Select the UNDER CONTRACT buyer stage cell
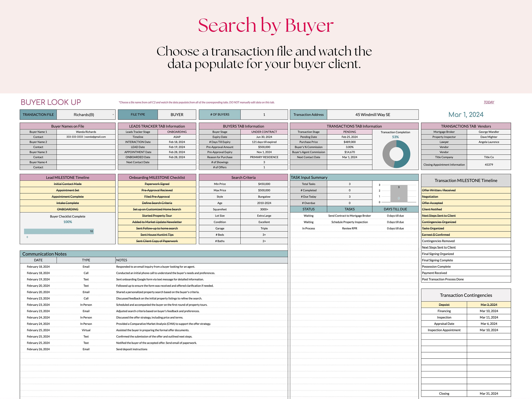This screenshot has height=399, width=532. (264, 132)
